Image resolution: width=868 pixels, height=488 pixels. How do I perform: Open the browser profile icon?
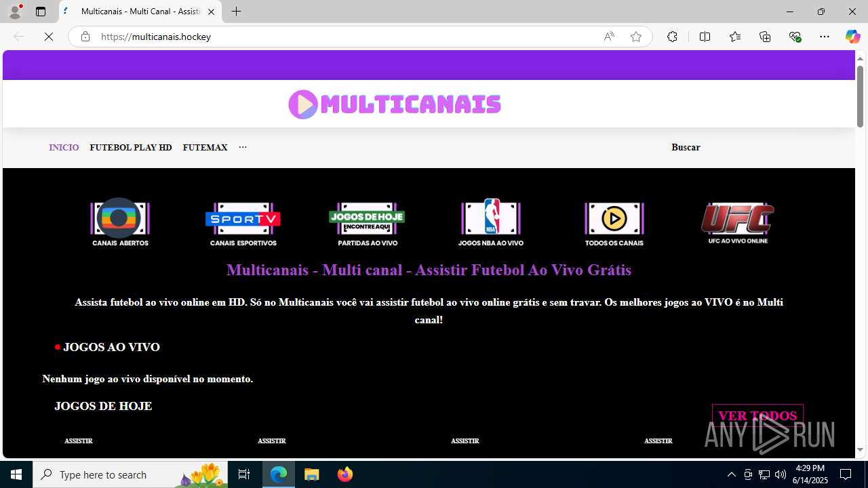pyautogui.click(x=15, y=12)
